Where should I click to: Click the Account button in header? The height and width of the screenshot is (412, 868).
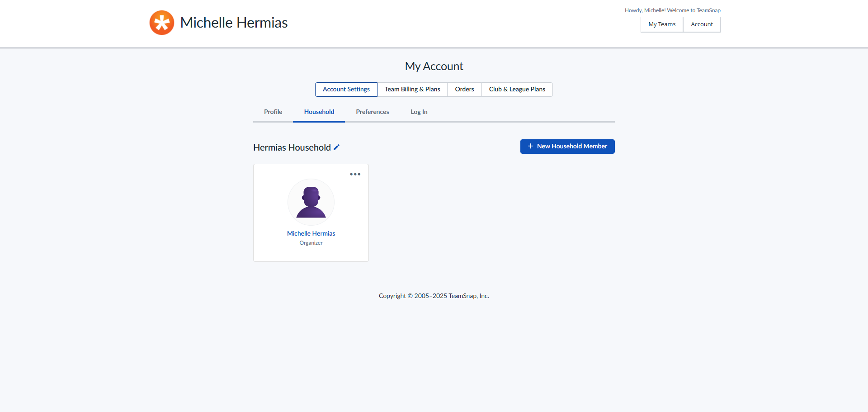pos(702,24)
